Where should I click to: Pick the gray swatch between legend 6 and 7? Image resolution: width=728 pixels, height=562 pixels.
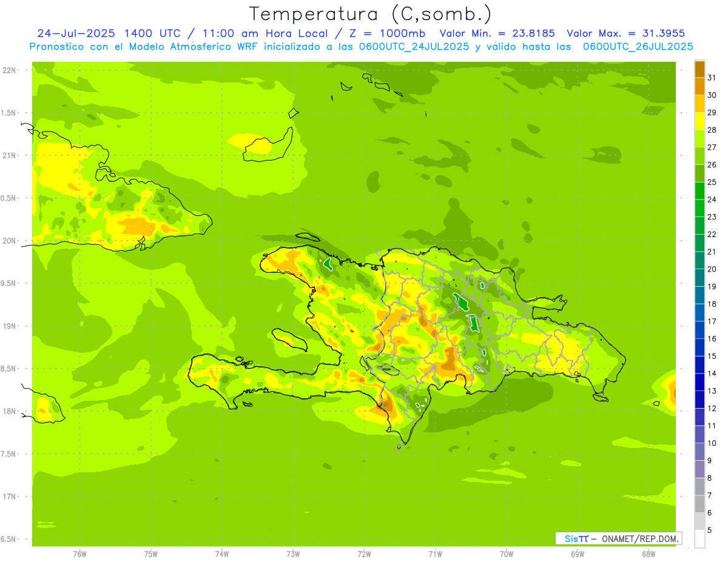(700, 504)
